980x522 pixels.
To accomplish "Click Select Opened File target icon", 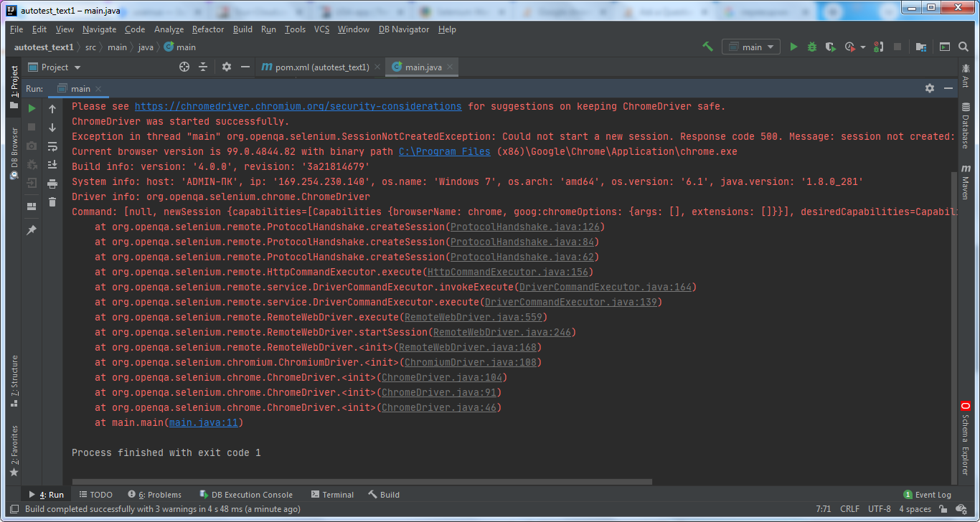I will [x=184, y=67].
